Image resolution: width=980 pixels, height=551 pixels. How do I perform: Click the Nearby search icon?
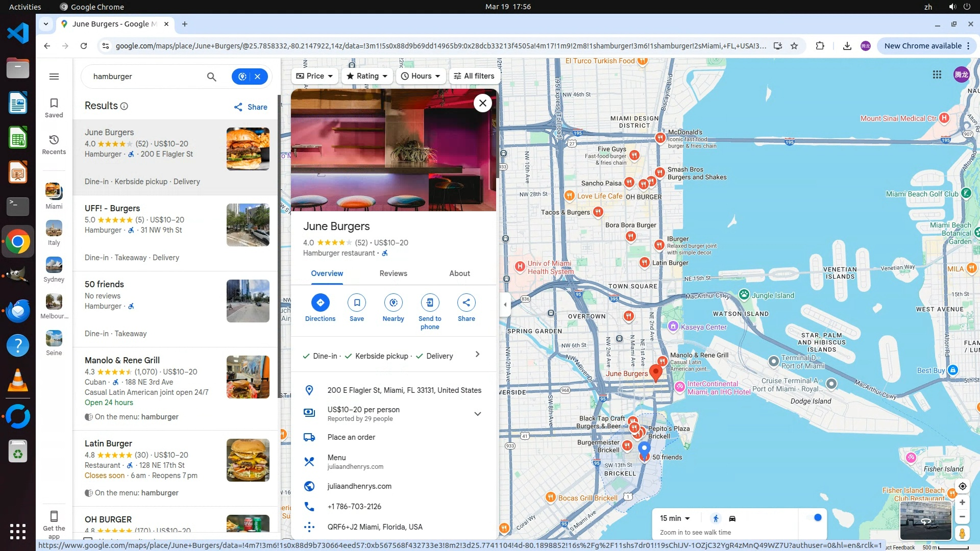393,303
